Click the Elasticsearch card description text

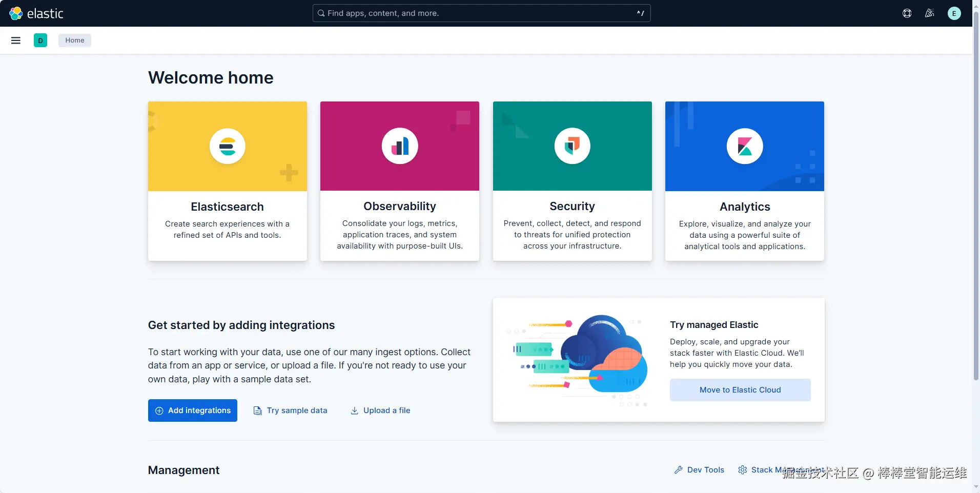point(228,230)
